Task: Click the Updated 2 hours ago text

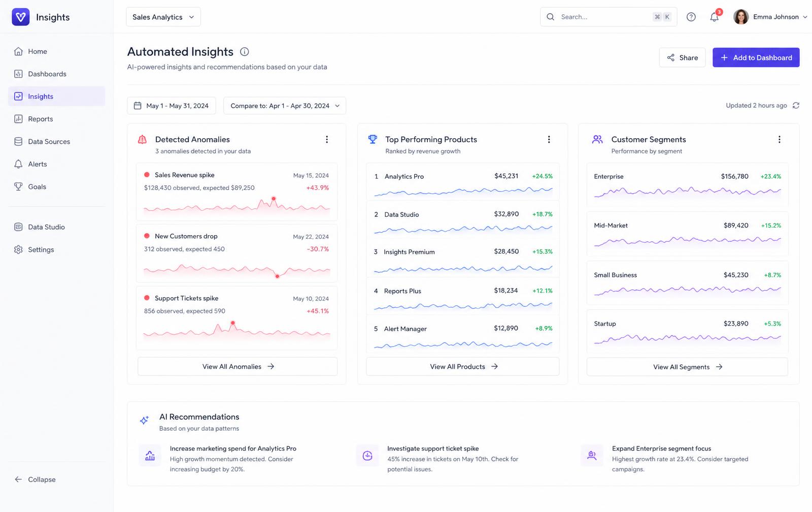Action: pyautogui.click(x=756, y=106)
